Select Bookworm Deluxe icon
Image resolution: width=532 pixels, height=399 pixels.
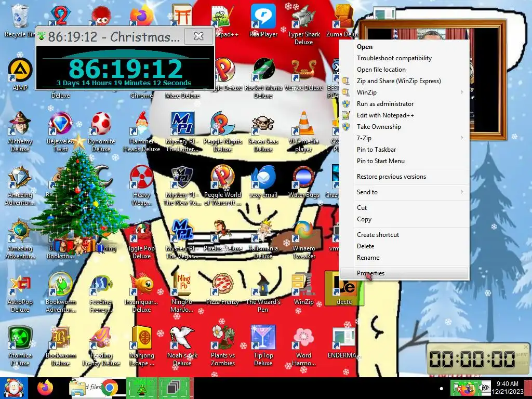(x=60, y=346)
